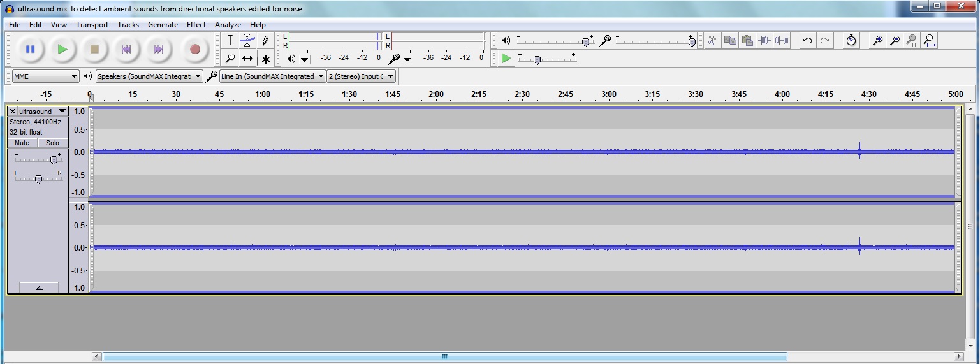The image size is (980, 364).
Task: Open the Effect menu
Action: point(196,25)
